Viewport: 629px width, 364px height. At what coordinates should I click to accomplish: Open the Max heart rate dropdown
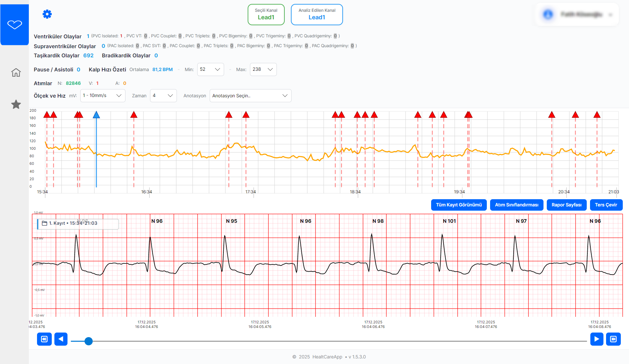[263, 69]
